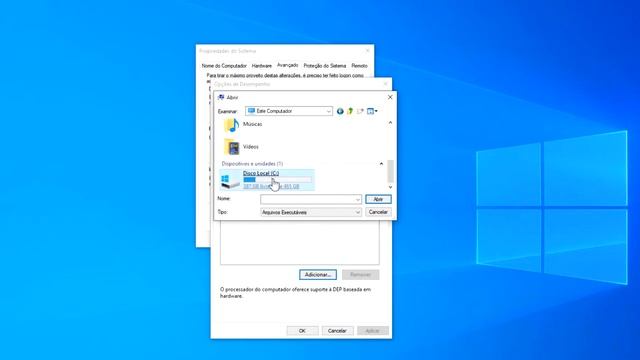
Task: Click the file list scroll up arrow
Action: point(390,122)
